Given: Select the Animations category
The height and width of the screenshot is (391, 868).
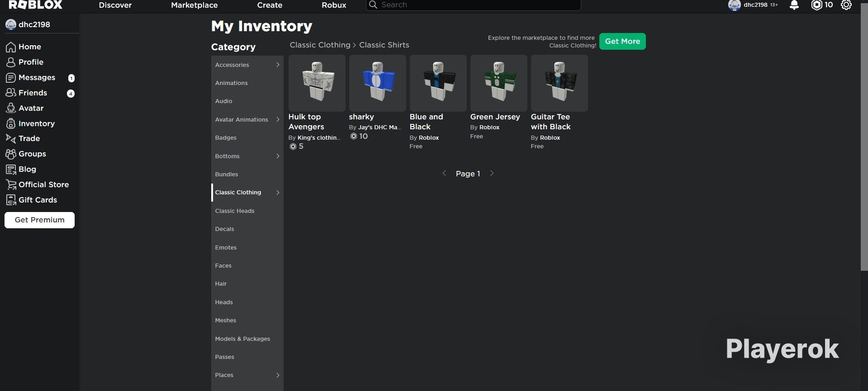Looking at the screenshot, I should pos(247,83).
